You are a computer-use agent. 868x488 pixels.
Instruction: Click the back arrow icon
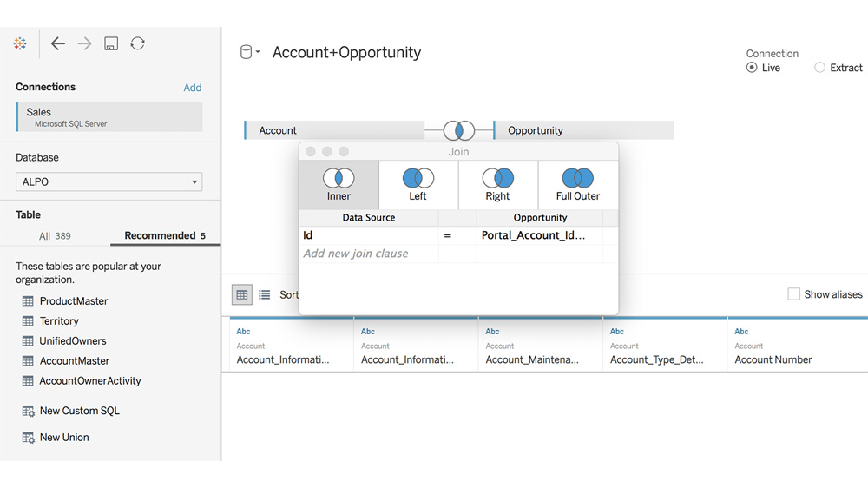tap(58, 43)
